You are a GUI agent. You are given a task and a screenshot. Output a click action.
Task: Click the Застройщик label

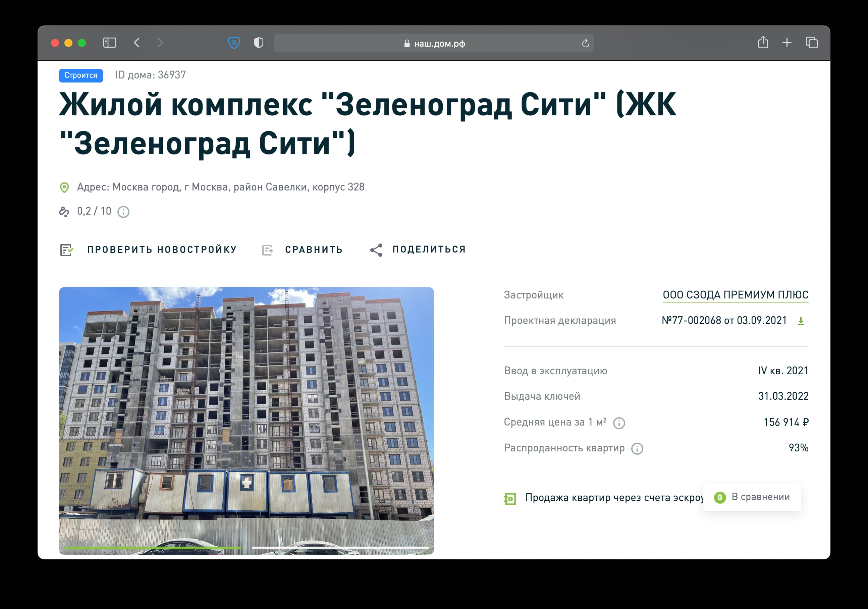pos(533,295)
